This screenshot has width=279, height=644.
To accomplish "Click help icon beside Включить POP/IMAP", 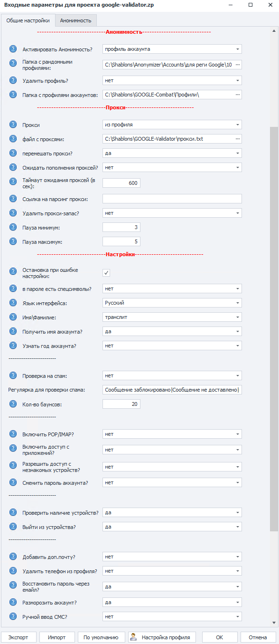I will coord(13,434).
